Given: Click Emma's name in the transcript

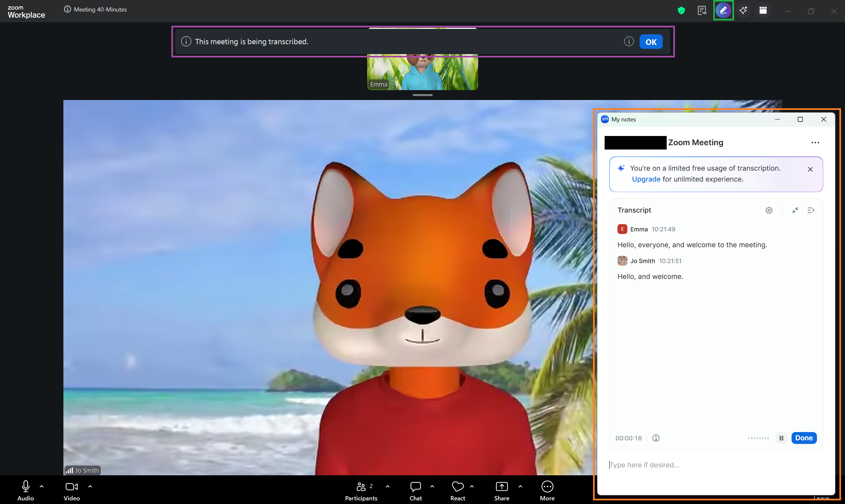Looking at the screenshot, I should click(639, 229).
